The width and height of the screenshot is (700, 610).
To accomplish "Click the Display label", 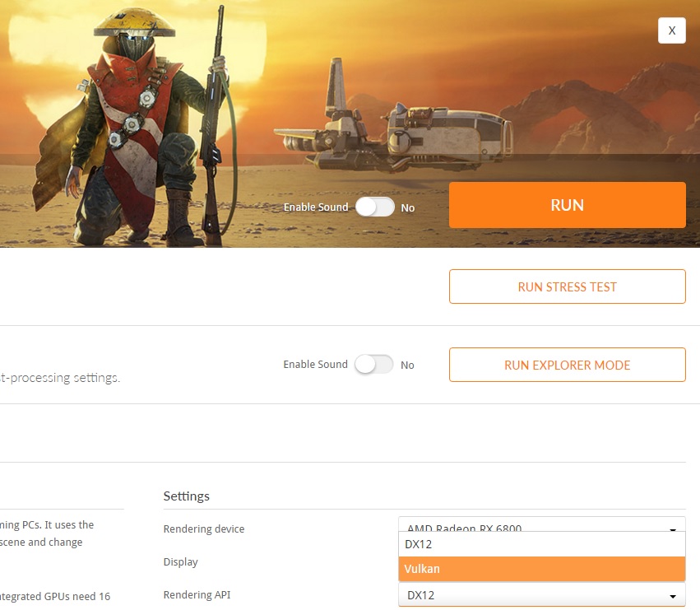I will [x=180, y=561].
